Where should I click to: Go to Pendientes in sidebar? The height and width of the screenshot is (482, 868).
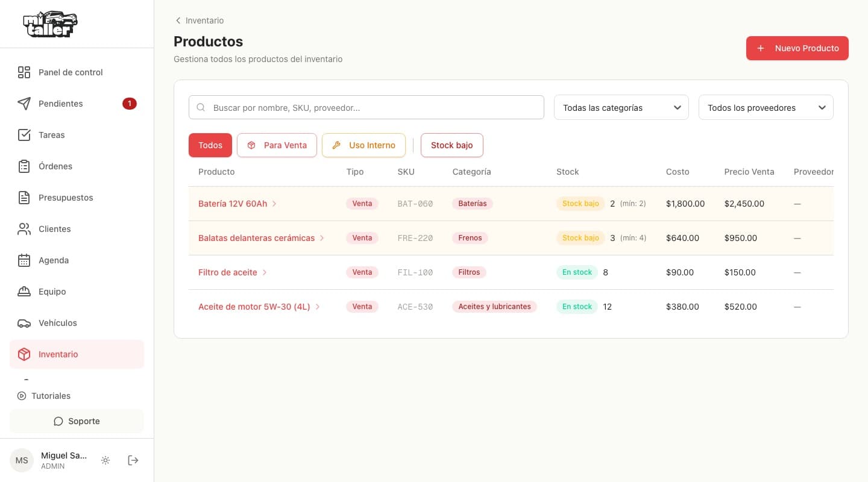(77, 104)
